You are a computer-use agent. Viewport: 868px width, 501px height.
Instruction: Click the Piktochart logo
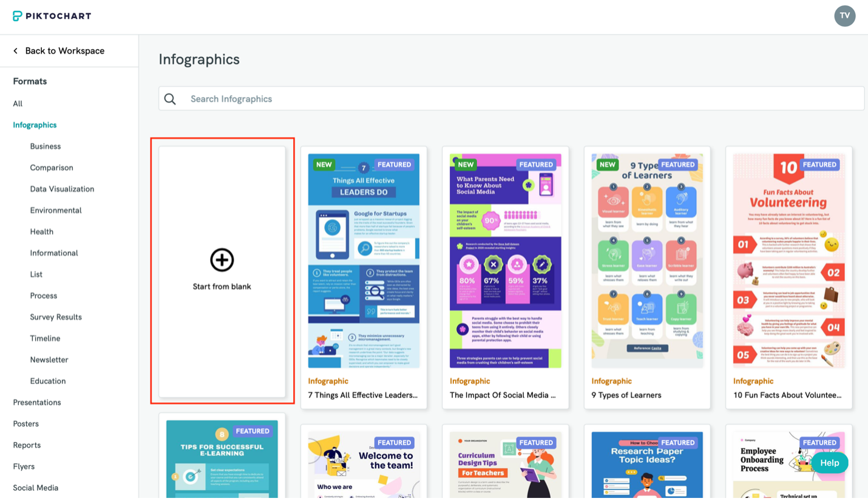click(x=52, y=16)
